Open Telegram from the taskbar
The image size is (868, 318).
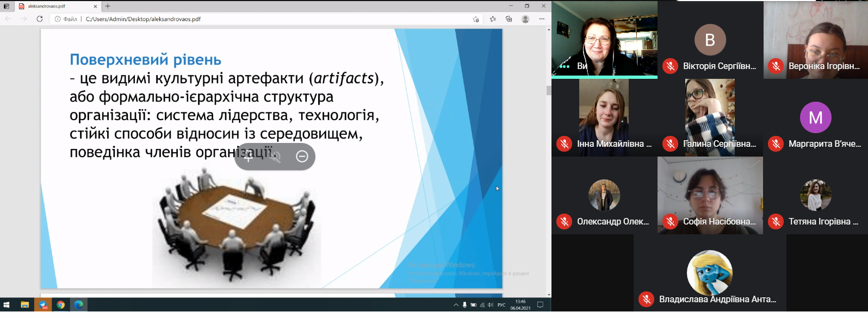pos(43,305)
